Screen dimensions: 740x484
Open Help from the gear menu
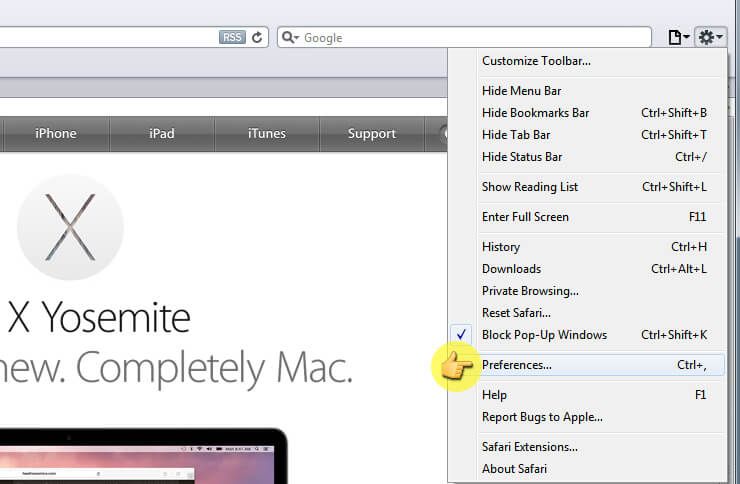click(x=588, y=395)
